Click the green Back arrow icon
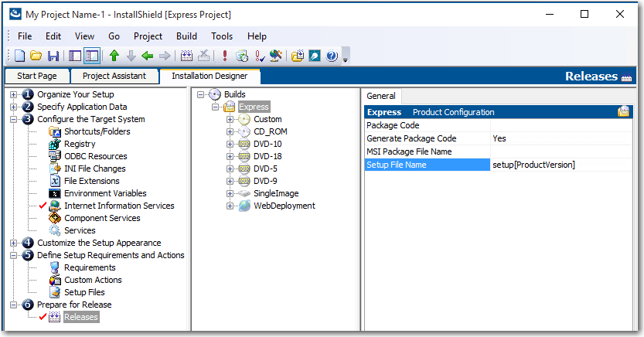Viewport: 644px width, 337px height. click(148, 56)
